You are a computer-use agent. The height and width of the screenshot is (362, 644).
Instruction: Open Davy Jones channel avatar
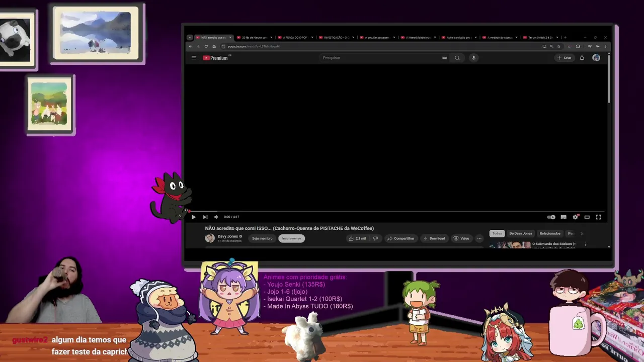pyautogui.click(x=210, y=238)
